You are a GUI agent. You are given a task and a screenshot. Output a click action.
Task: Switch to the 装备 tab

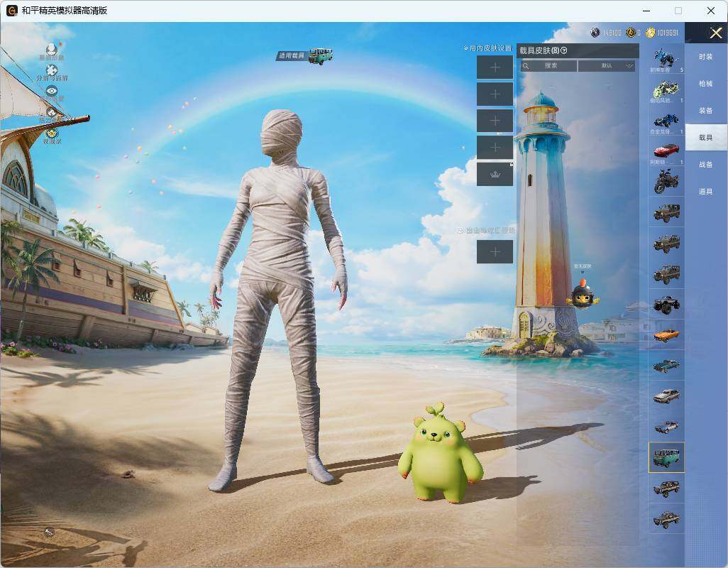706,111
